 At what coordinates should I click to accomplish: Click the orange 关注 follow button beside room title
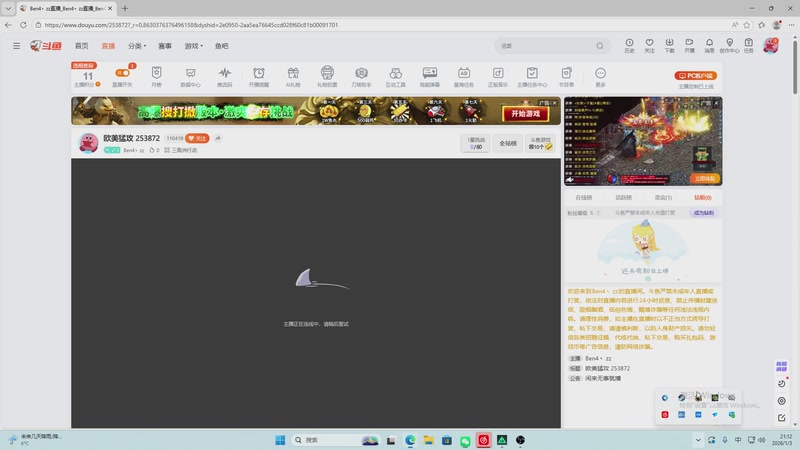197,138
